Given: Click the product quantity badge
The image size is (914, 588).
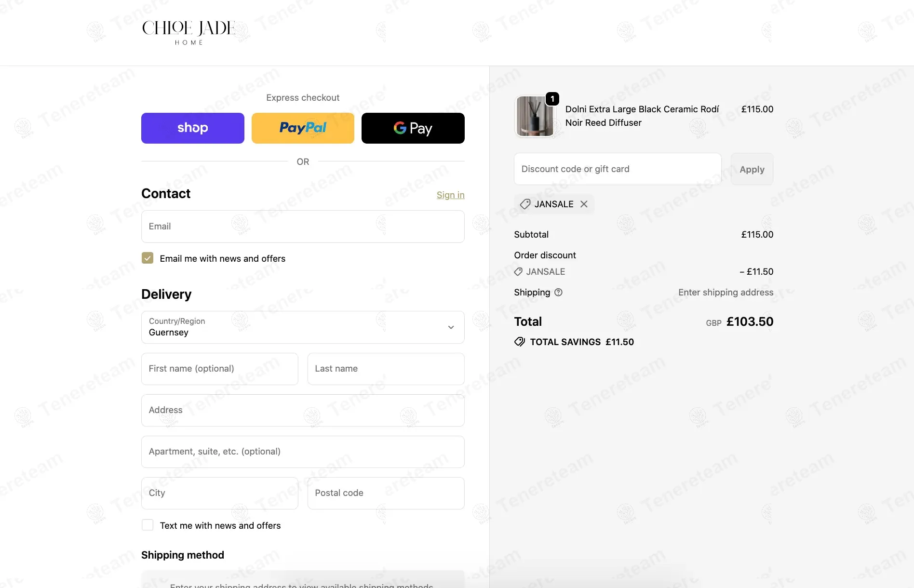Looking at the screenshot, I should pos(552,99).
